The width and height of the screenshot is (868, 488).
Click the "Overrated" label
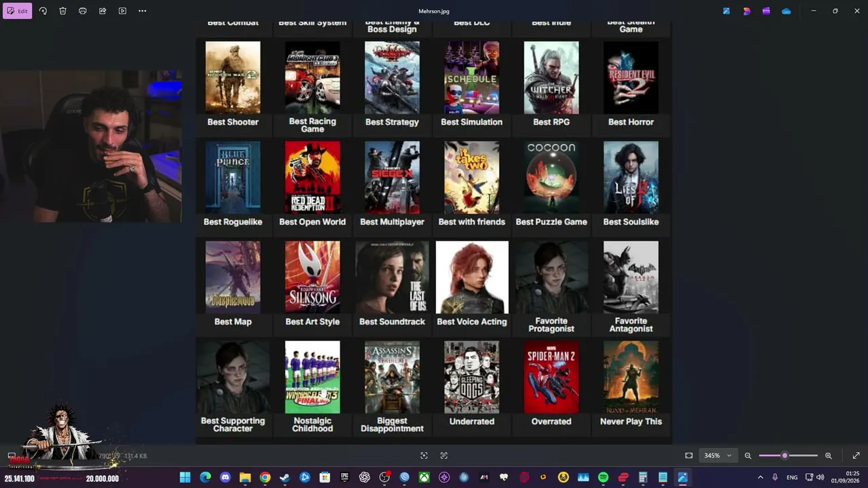tap(551, 422)
